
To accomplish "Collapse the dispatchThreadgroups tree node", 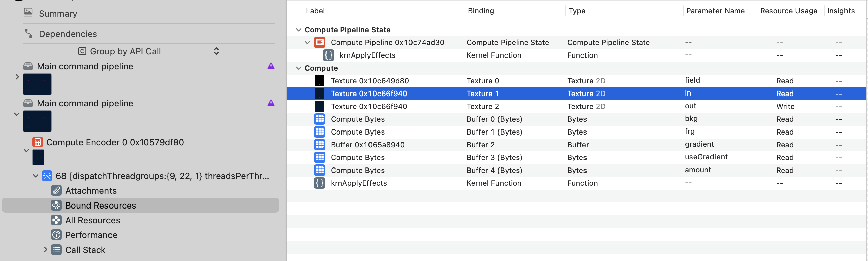I will (x=35, y=176).
